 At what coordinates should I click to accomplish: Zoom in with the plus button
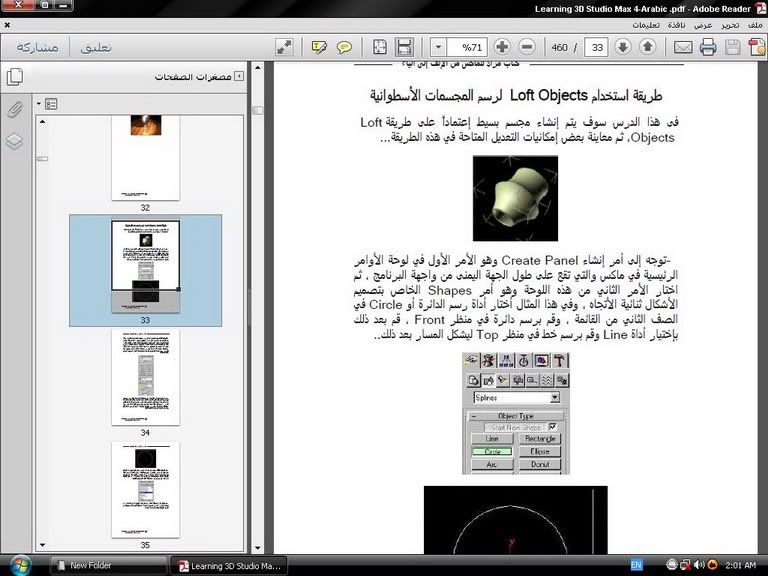[x=502, y=47]
